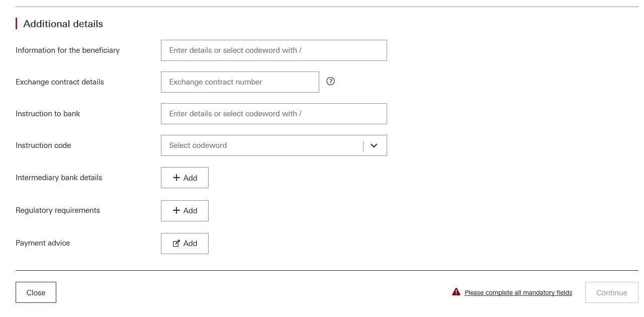Select the Instruction to bank text field
The width and height of the screenshot is (644, 317).
273,114
